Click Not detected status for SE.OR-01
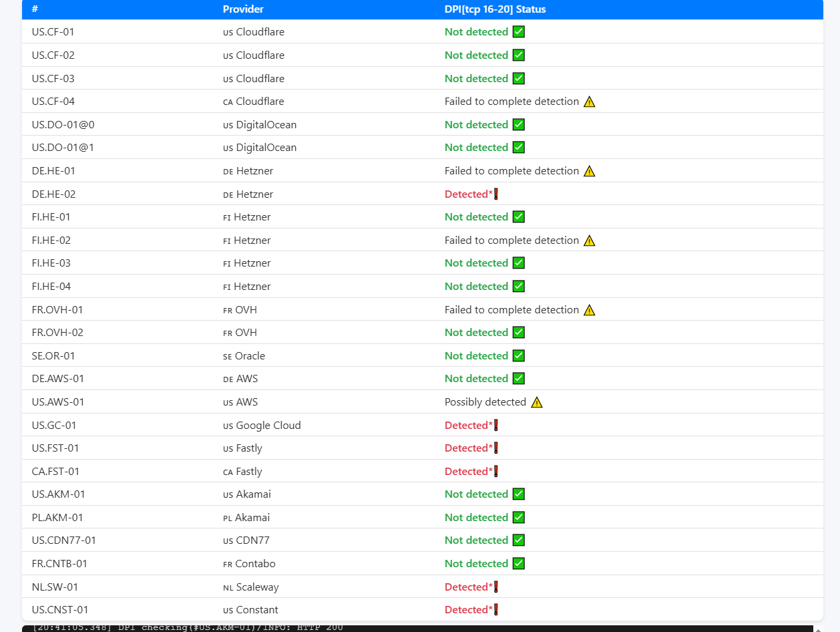 pos(477,355)
